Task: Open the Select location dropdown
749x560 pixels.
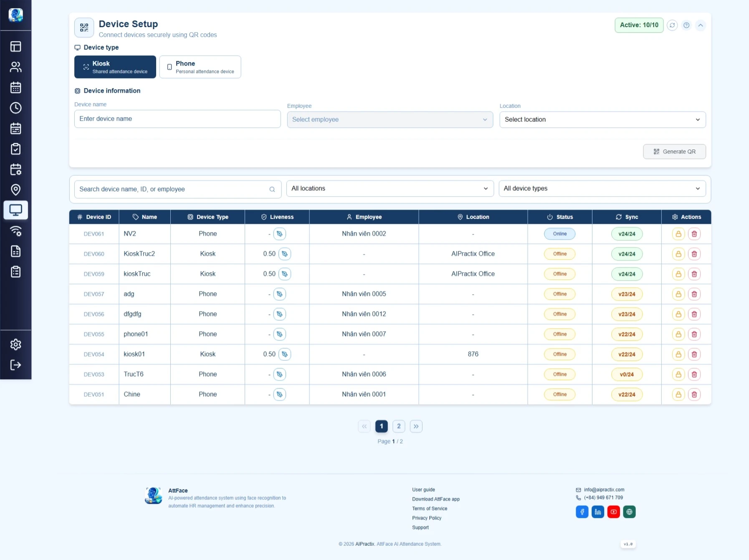Action: (x=602, y=119)
